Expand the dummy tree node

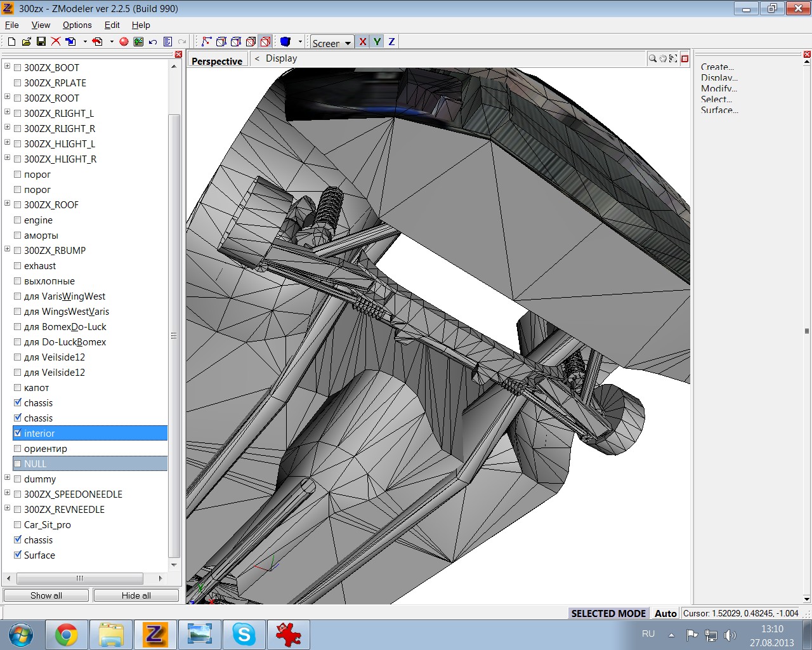(7, 477)
